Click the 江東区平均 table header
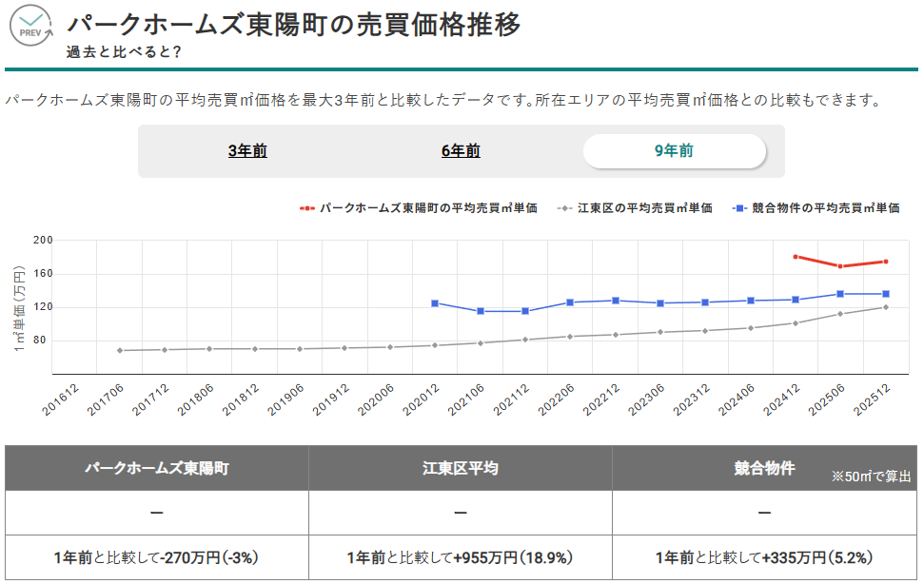This screenshot has height=584, width=924. coord(460,467)
